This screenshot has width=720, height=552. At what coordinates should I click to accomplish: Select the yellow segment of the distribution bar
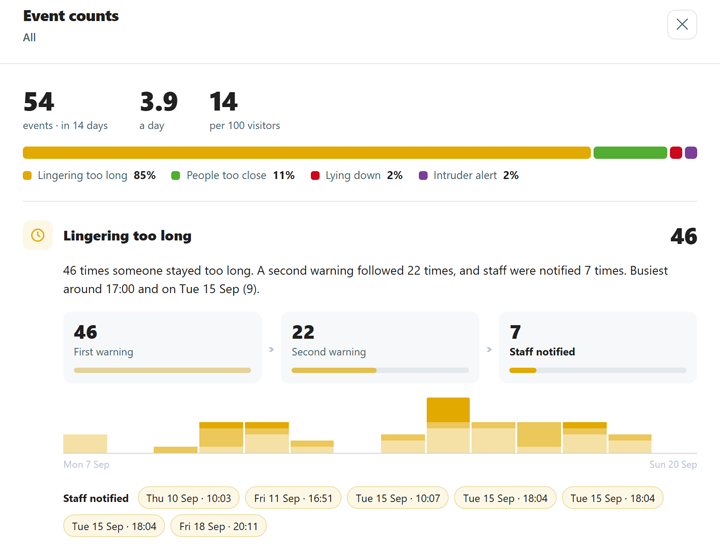tap(307, 153)
